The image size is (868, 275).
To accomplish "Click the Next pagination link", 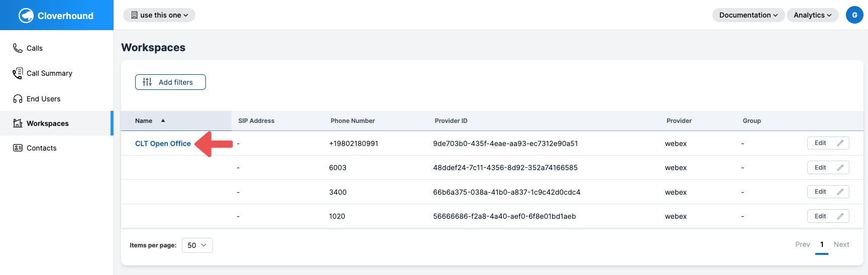I will tap(841, 244).
